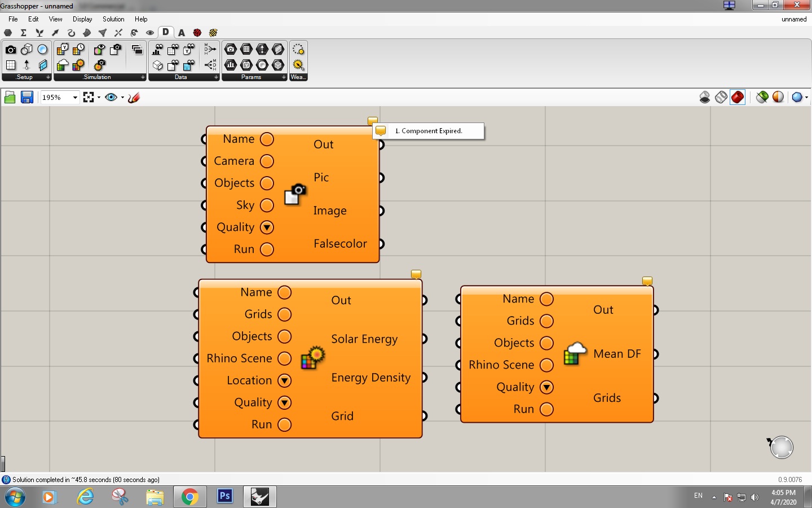Image resolution: width=812 pixels, height=508 pixels.
Task: Click the sun path icon in Weather panel
Action: click(298, 50)
